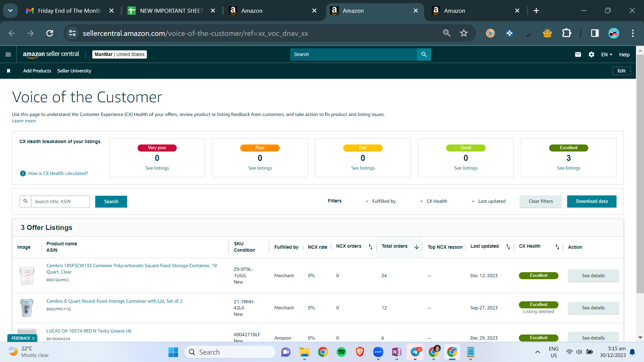
Task: Open the messages envelope icon
Action: pyautogui.click(x=578, y=54)
